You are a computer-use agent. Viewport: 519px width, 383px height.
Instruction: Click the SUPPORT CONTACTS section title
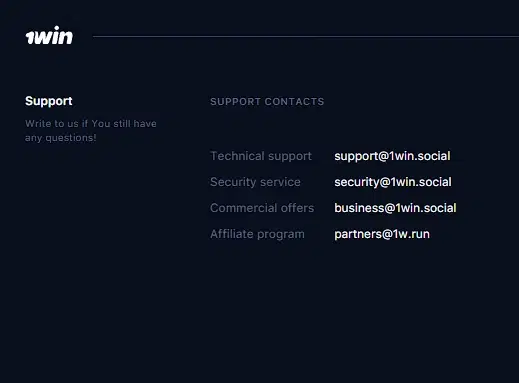coord(267,102)
